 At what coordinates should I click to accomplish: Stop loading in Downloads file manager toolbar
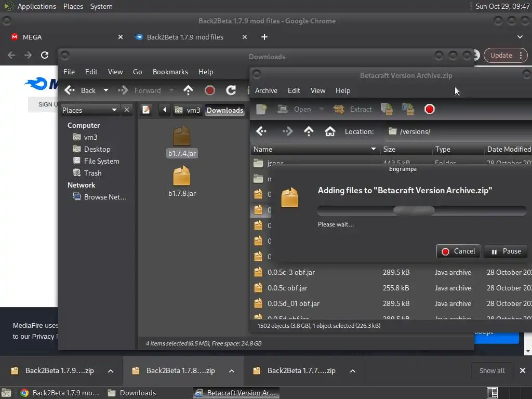[x=210, y=90]
